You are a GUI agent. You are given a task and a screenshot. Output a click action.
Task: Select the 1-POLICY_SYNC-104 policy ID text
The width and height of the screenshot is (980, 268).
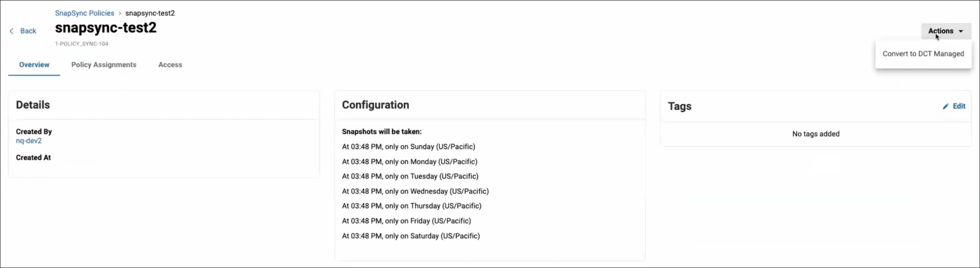[x=81, y=44]
